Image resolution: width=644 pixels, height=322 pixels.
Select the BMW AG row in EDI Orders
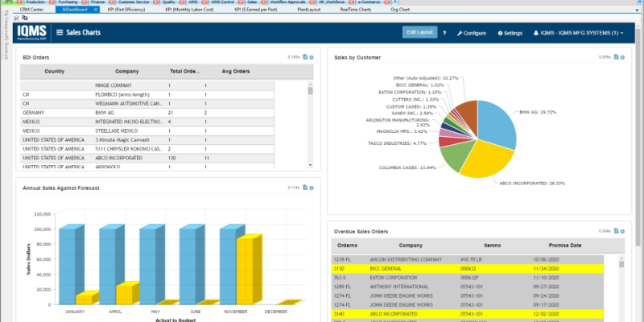tap(147, 113)
